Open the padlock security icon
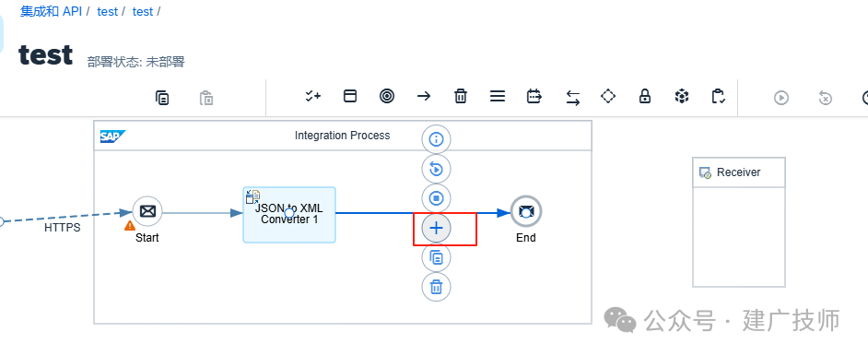Viewport: 868px width, 356px height. (x=644, y=96)
